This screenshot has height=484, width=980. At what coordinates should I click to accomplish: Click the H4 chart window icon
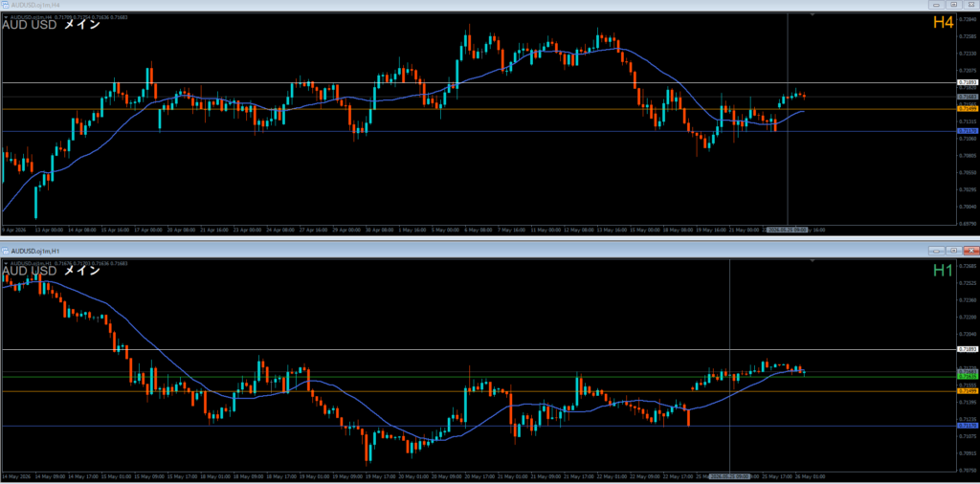(x=6, y=5)
